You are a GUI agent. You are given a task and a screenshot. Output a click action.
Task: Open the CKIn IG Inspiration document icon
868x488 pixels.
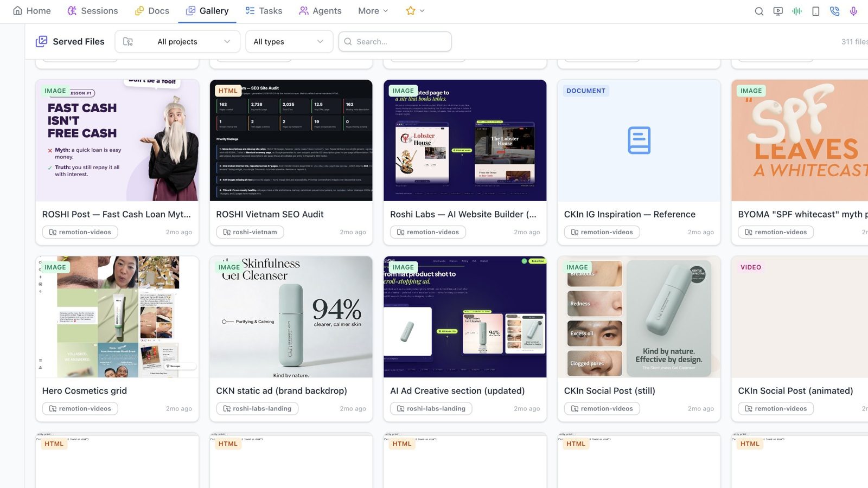click(639, 140)
